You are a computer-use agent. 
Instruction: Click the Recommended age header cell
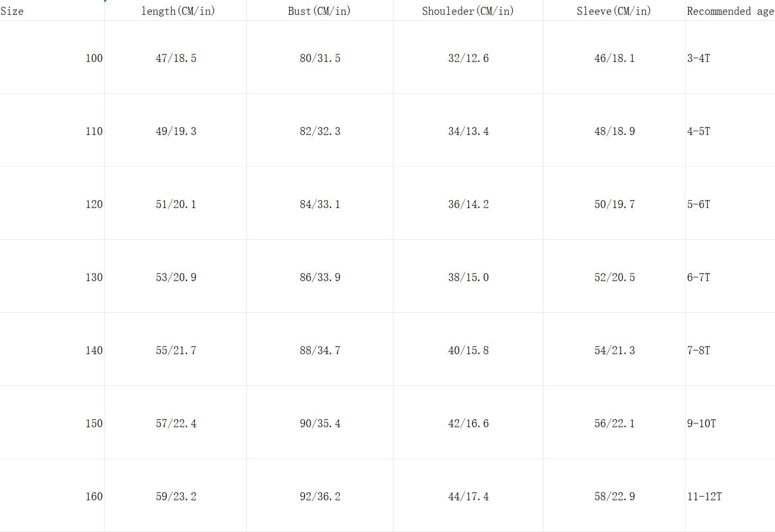click(x=730, y=11)
